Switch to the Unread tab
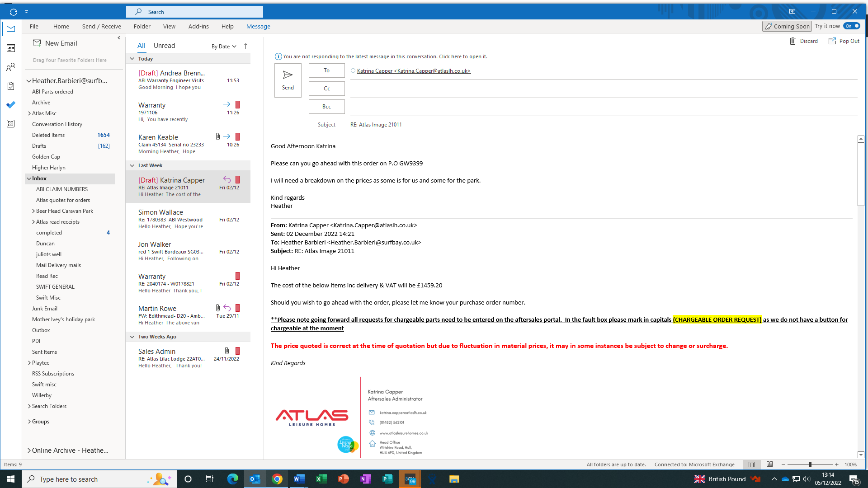 (164, 46)
